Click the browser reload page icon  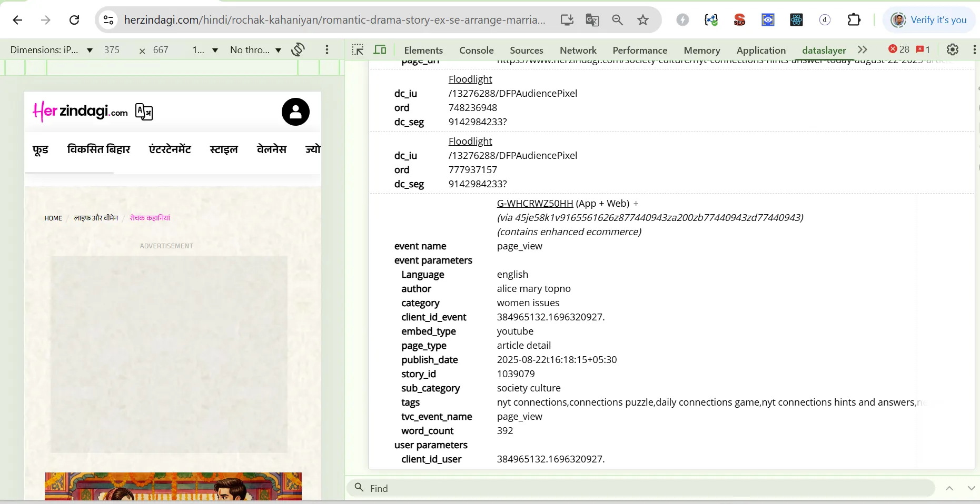coord(74,20)
